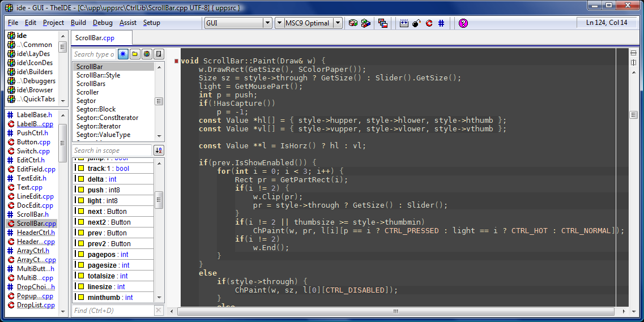This screenshot has width=644, height=322.
Task: Switch to the ScrollBar.cpp editor tab
Action: tap(95, 38)
